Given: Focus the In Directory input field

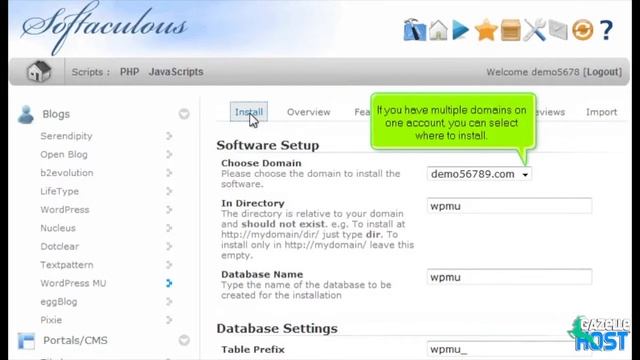Looking at the screenshot, I should [x=509, y=206].
